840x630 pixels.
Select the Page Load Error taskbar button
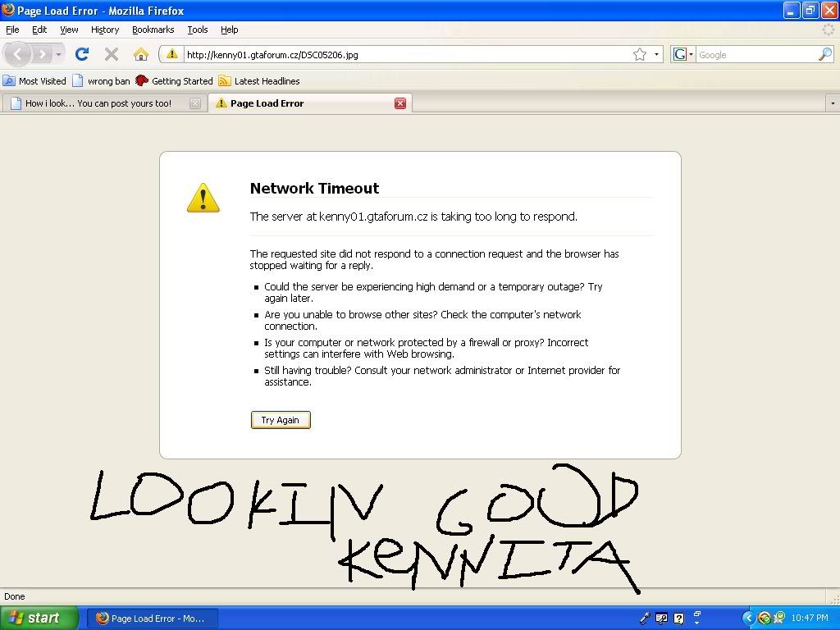point(152,619)
